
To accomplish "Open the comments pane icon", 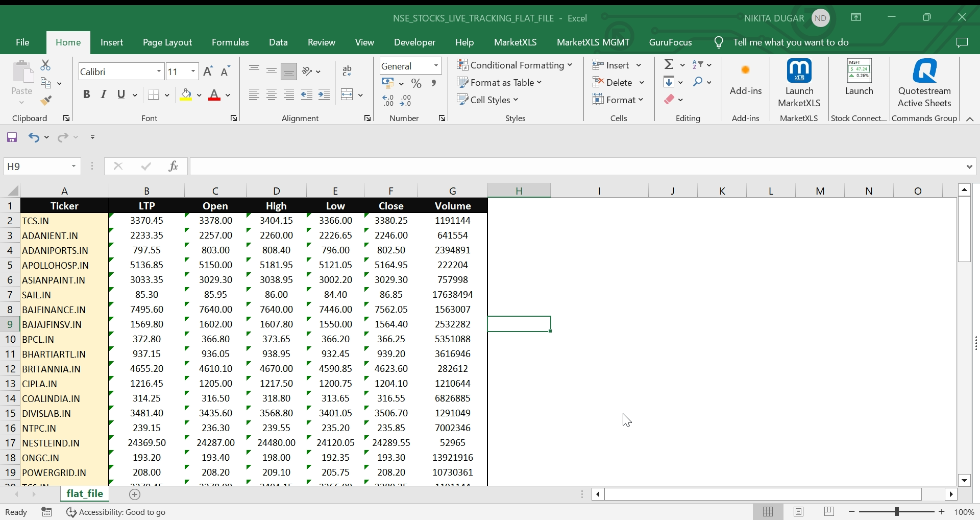I will (x=962, y=42).
